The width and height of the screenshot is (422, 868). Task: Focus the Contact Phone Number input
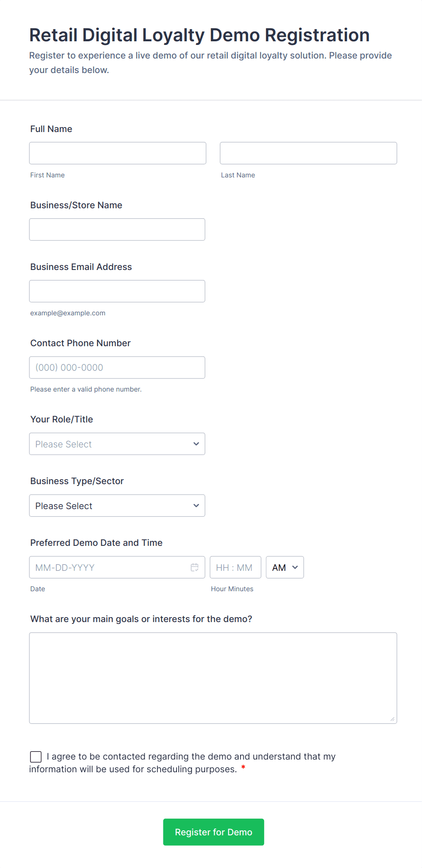117,367
